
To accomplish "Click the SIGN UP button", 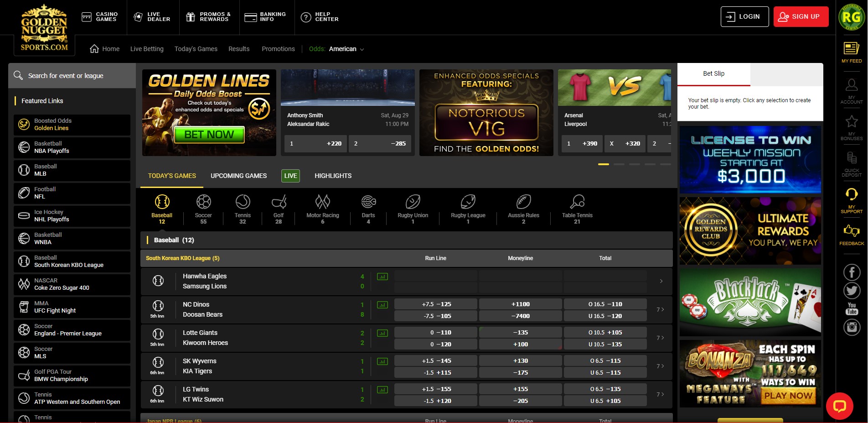I will (801, 16).
